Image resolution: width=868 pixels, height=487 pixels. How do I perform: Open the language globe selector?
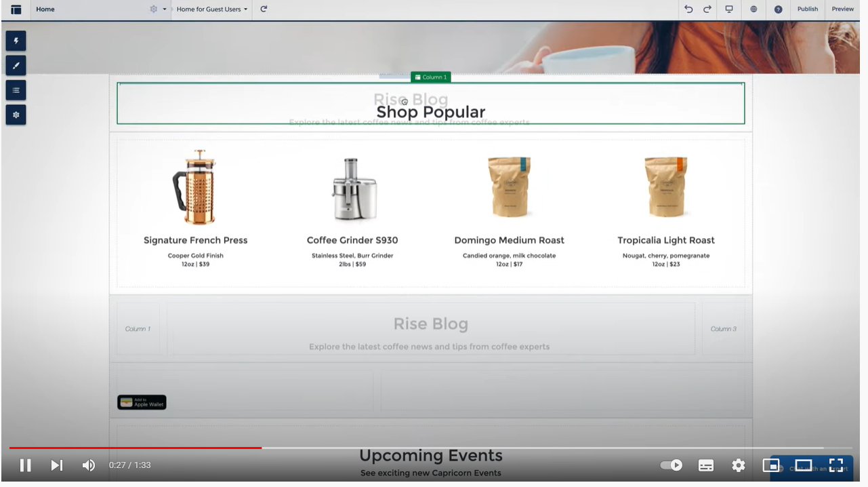[753, 9]
